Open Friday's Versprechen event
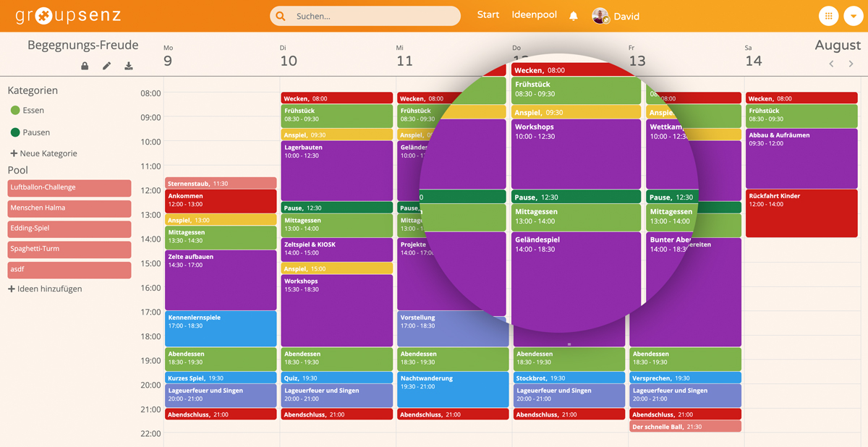This screenshot has width=868, height=447. 685,378
